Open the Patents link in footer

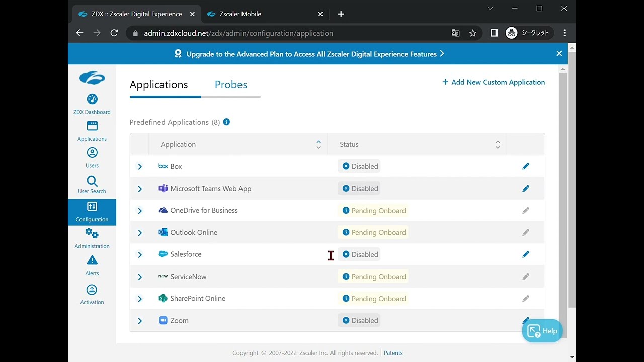coord(393,353)
